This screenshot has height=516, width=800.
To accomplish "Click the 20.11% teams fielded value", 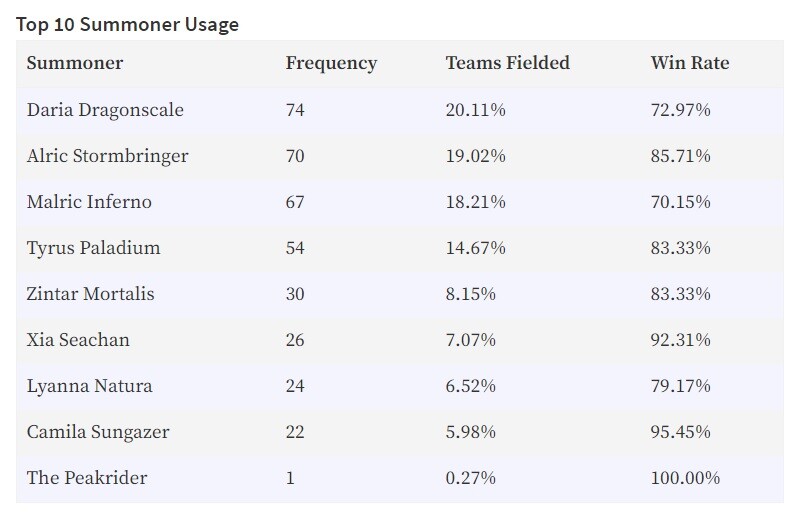I will click(476, 110).
